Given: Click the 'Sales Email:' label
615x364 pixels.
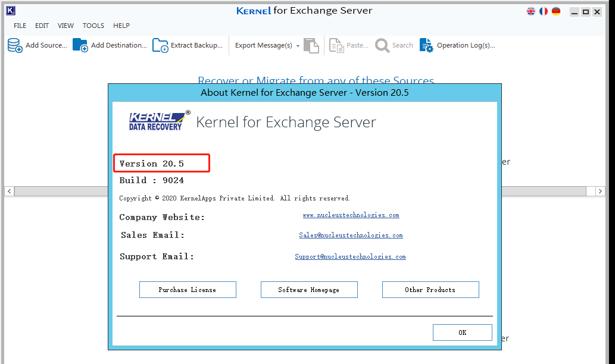Looking at the screenshot, I should (152, 235).
